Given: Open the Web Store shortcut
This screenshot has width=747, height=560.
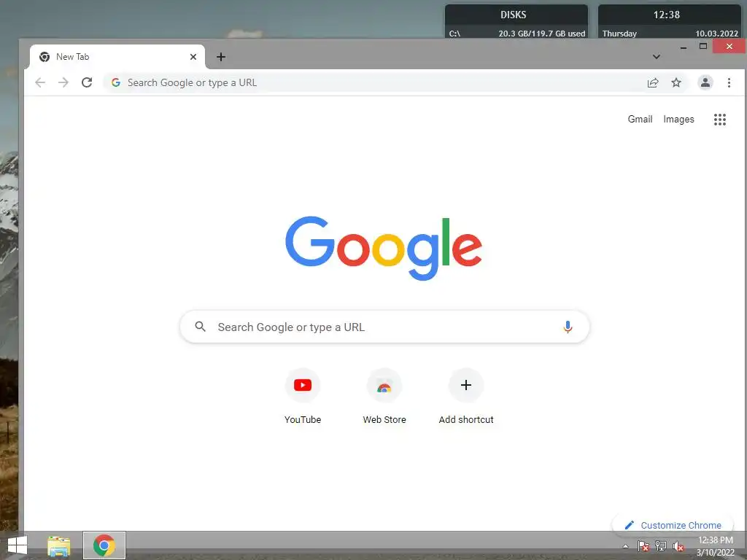Looking at the screenshot, I should (x=384, y=396).
